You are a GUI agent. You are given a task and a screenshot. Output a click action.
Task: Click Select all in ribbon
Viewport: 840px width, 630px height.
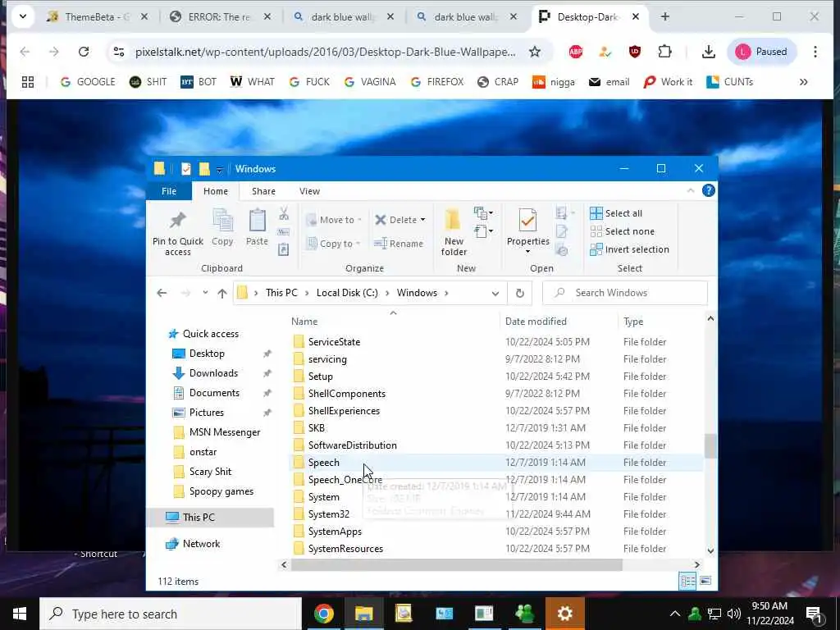616,213
